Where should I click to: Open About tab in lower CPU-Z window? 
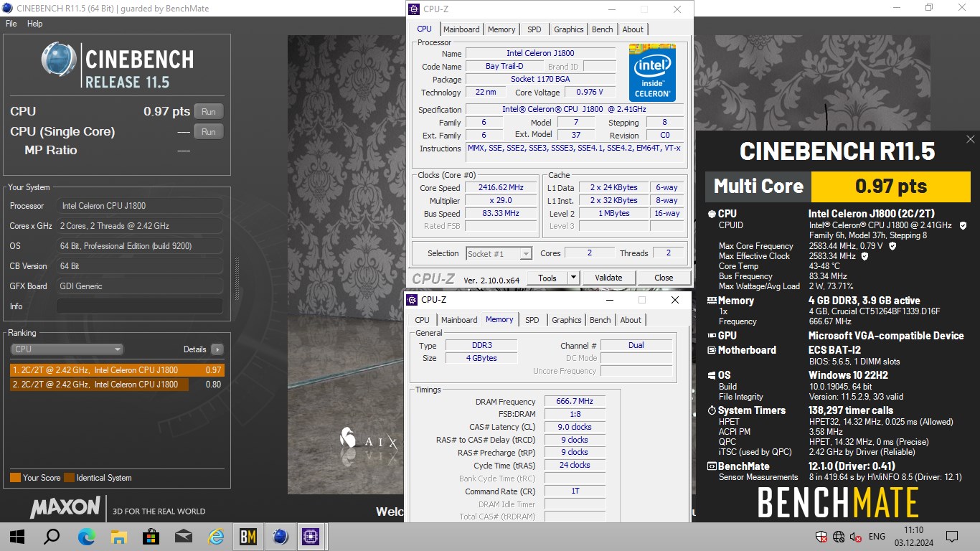631,320
